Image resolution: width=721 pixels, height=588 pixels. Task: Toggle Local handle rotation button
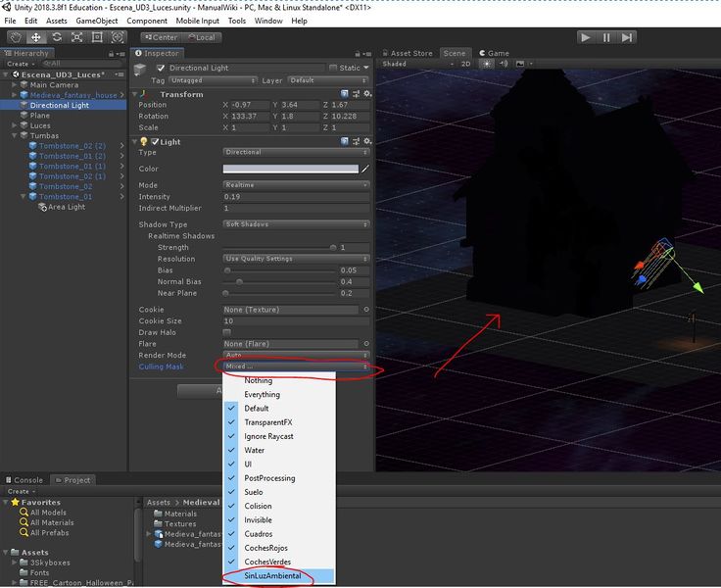pyautogui.click(x=202, y=37)
